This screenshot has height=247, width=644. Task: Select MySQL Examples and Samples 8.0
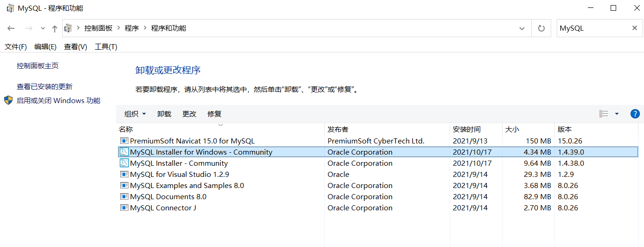[x=187, y=185]
